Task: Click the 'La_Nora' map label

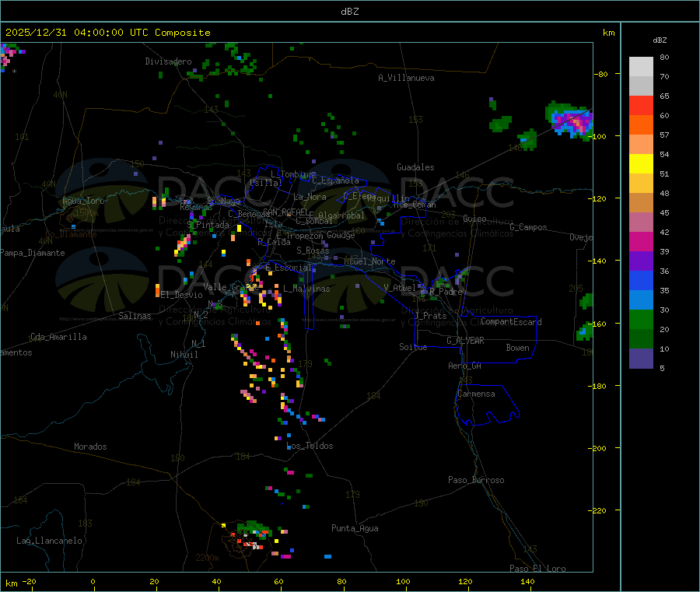Action: 310,197
